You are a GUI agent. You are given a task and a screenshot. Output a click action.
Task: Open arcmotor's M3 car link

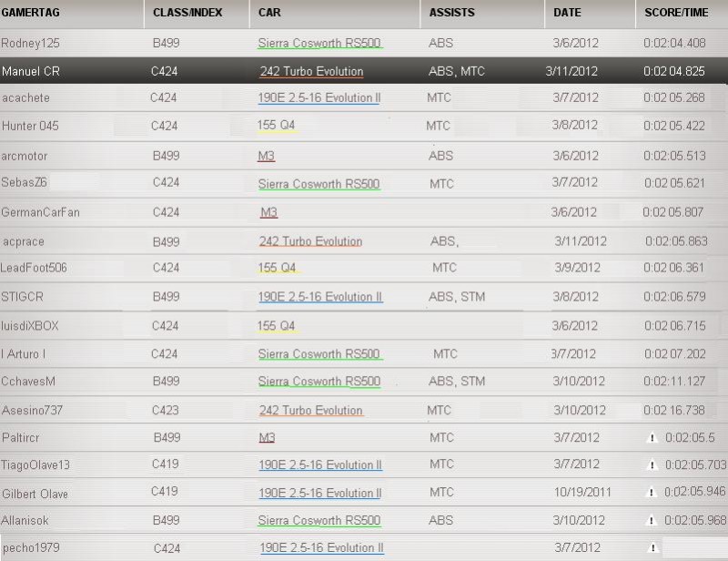[x=267, y=156]
